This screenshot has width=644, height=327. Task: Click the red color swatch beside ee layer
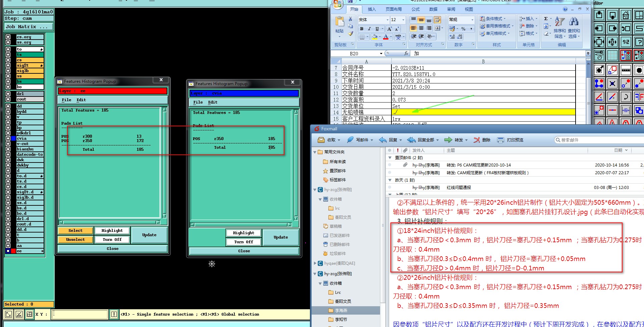13,251
